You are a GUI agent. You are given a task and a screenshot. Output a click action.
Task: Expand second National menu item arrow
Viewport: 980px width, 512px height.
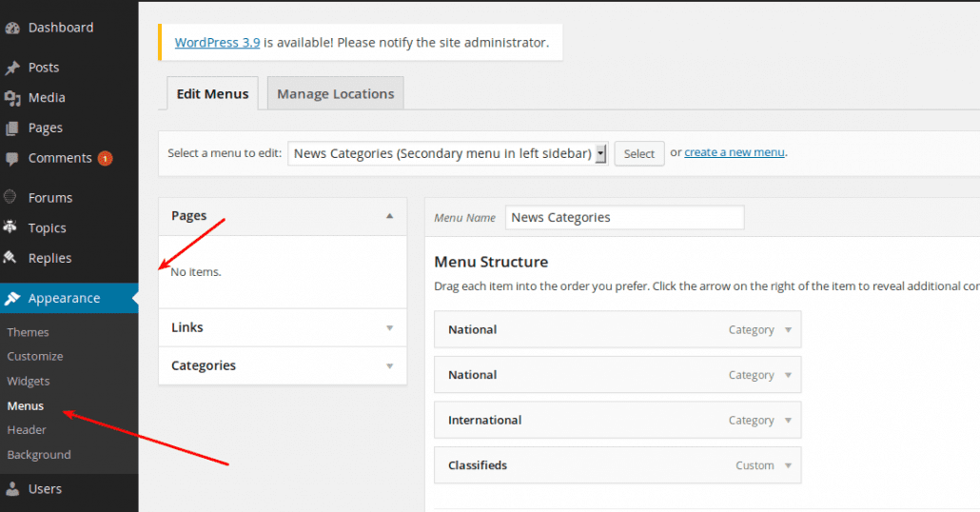788,375
